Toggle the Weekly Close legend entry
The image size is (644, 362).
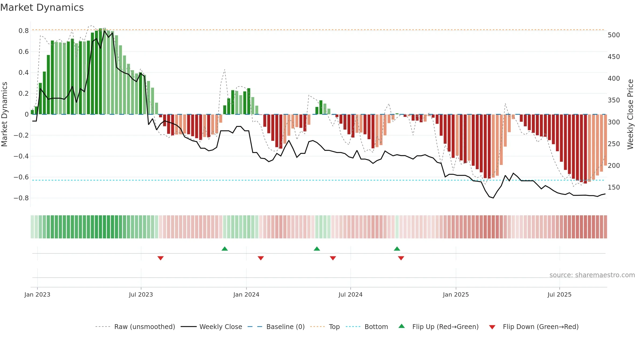coord(211,327)
